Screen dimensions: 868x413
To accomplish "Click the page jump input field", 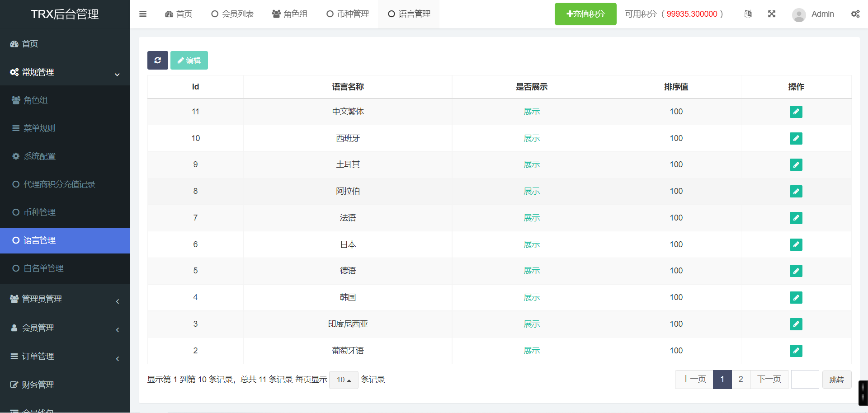I will 805,380.
